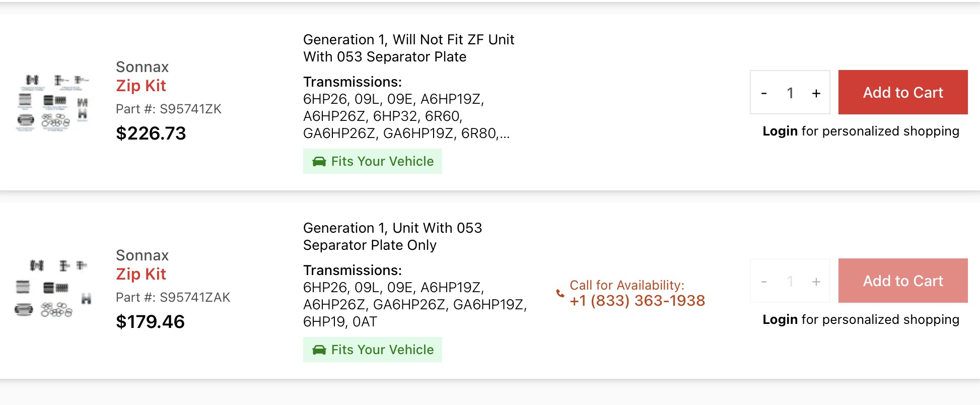Screen dimensions: 980x405
Task: Click the quantity field for part S95741ZAK
Action: pos(790,281)
